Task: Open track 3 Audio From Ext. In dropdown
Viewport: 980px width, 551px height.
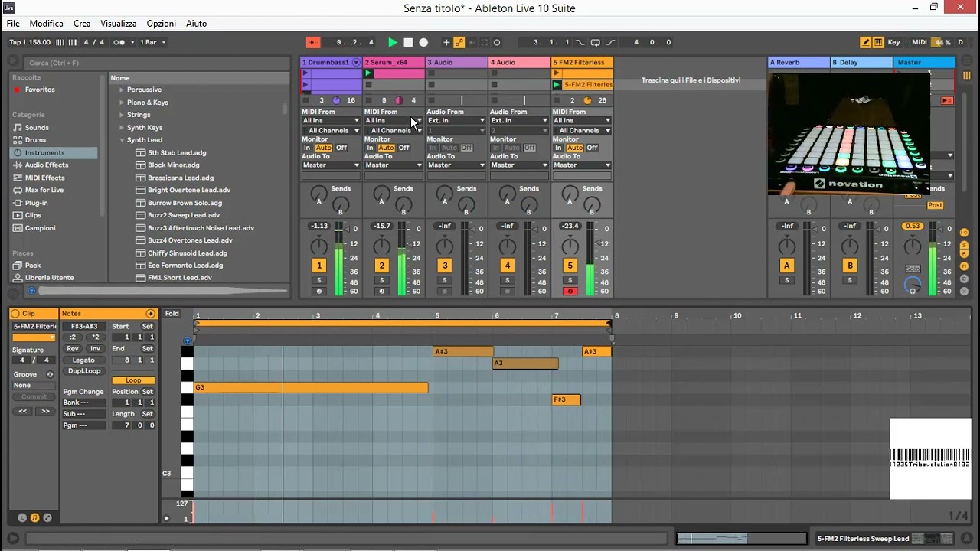Action: [456, 120]
